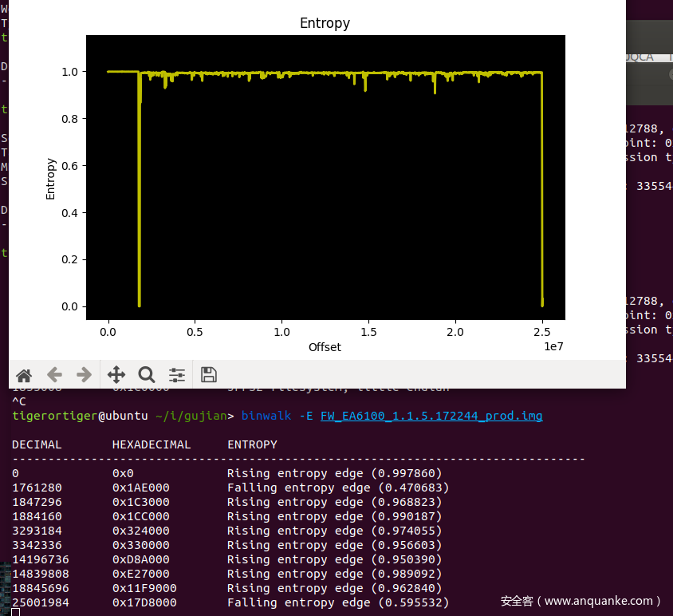
Task: Activate the Pan axes tool
Action: click(116, 375)
